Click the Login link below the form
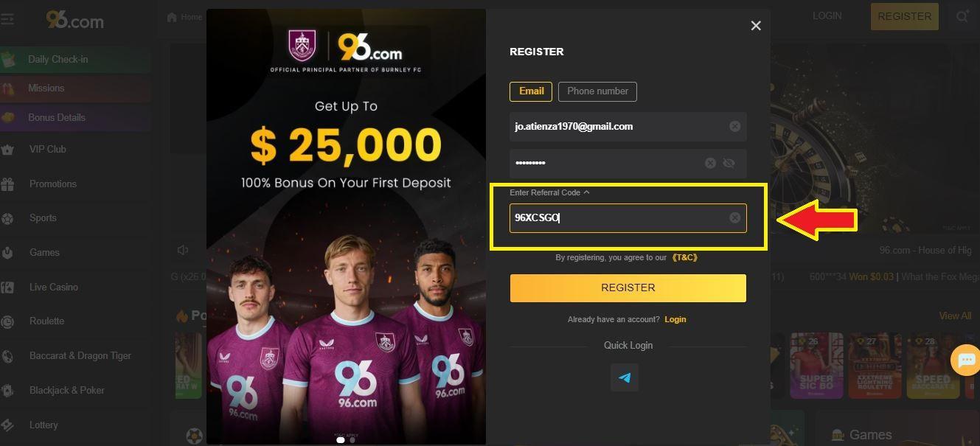Viewport: 980px width, 446px height. pyautogui.click(x=675, y=319)
